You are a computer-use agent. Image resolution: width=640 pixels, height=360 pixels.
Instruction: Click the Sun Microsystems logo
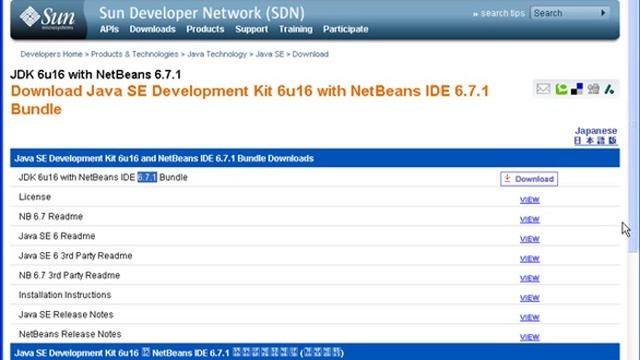[48, 18]
